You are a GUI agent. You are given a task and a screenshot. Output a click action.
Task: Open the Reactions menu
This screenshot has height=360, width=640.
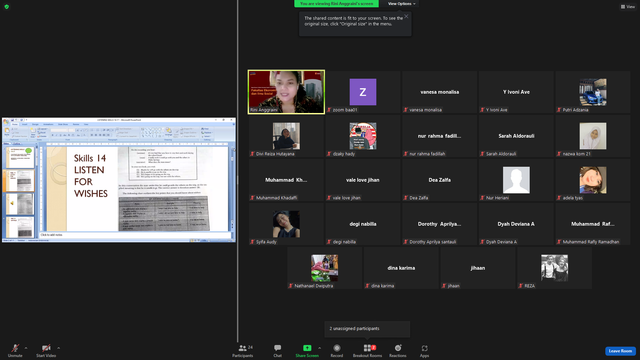(x=398, y=351)
